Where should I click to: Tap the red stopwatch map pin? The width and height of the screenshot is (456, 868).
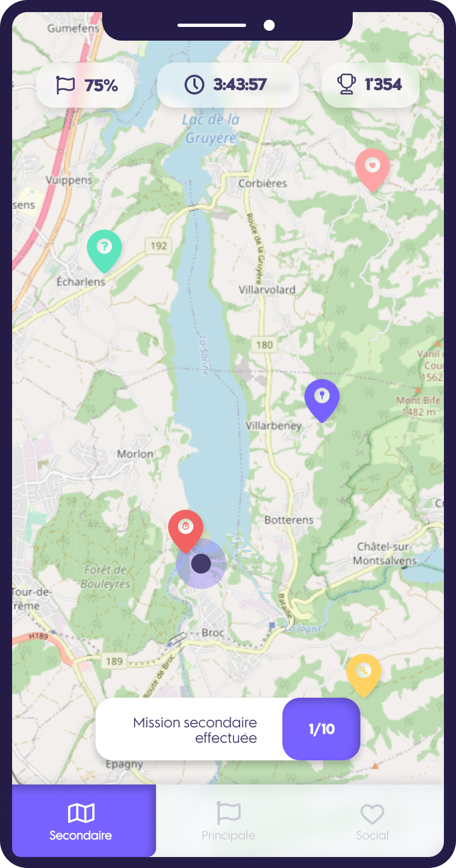(x=186, y=530)
